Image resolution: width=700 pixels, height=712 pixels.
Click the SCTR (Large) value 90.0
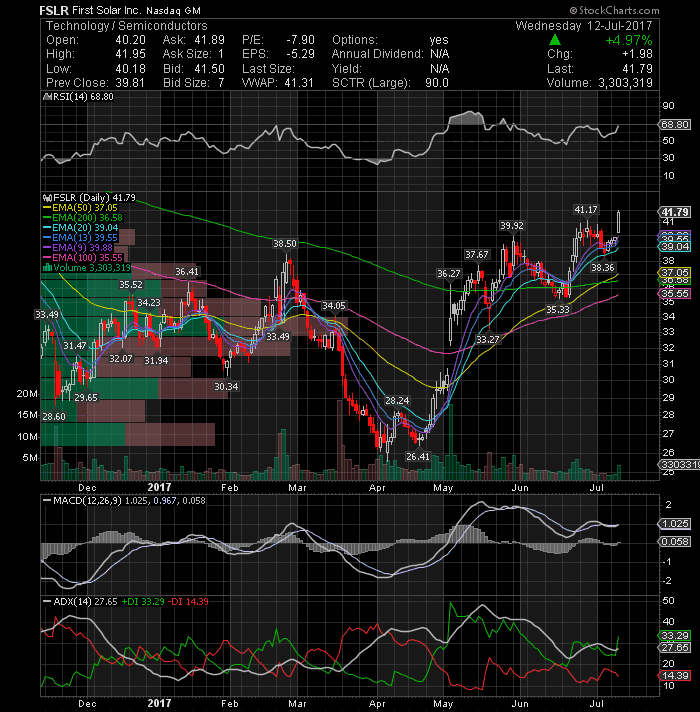(437, 83)
